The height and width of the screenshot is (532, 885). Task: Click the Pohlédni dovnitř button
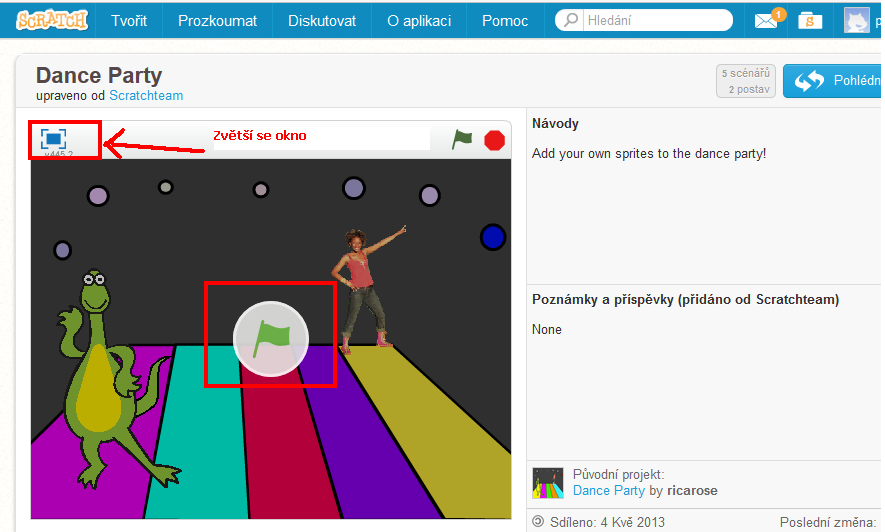coord(834,81)
